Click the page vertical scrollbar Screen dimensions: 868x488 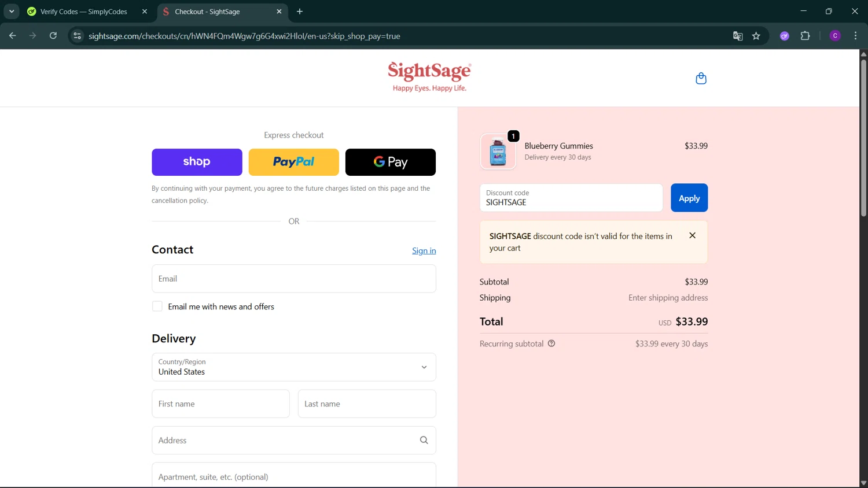863,138
